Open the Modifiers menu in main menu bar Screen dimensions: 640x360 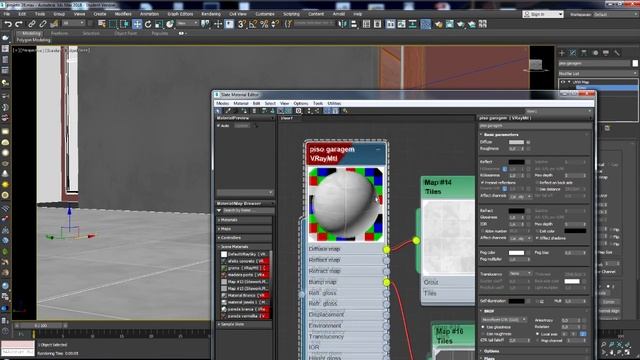tap(123, 14)
